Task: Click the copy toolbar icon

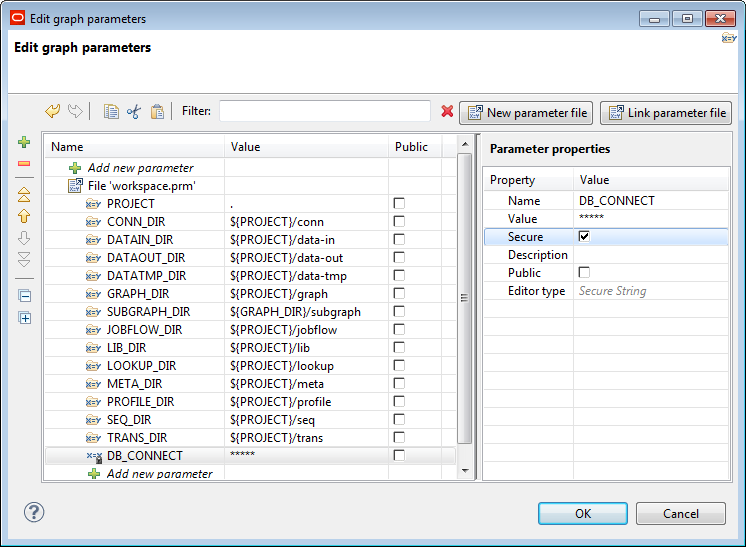Action: click(x=111, y=112)
